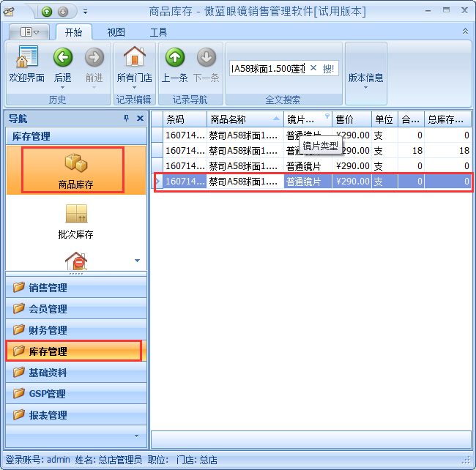Viewport: 476px width, 470px height.
Task: Expand the 后退 history dropdown arrow
Action: tap(63, 88)
